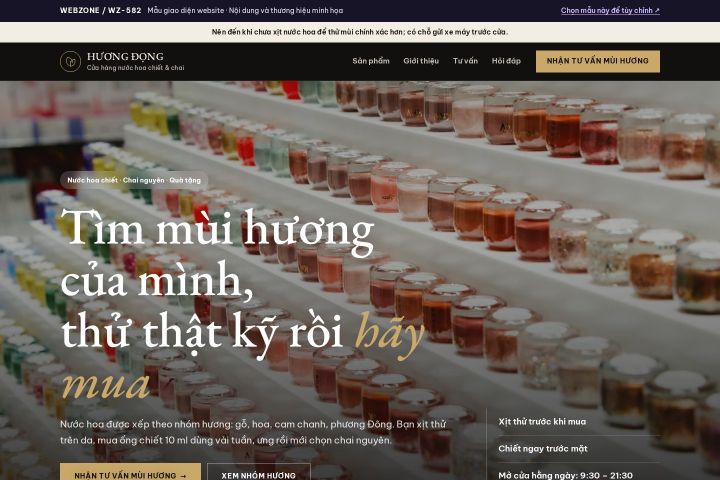Click 'Mở cửa hằng ngày: 9:30 – 21:30' text
The height and width of the screenshot is (480, 720).
[x=565, y=475]
